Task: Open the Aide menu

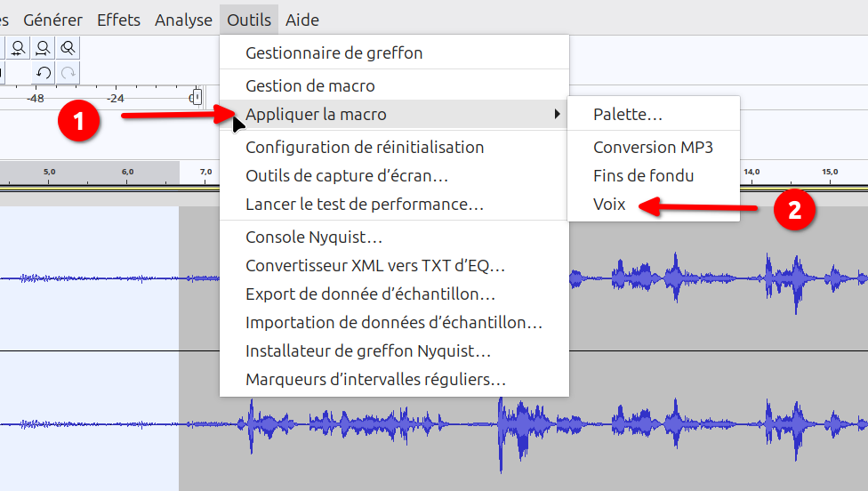Action: coord(302,20)
